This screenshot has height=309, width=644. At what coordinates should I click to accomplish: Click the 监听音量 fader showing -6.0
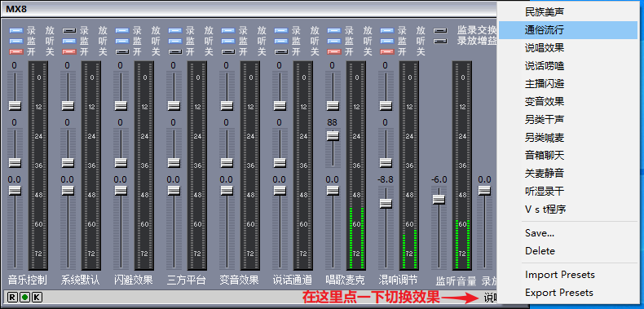pos(439,199)
